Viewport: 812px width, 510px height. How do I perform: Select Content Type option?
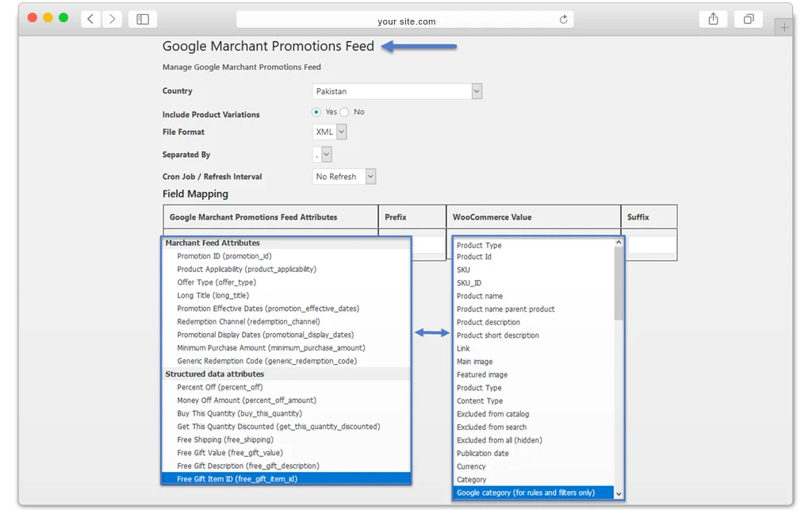[x=534, y=401]
